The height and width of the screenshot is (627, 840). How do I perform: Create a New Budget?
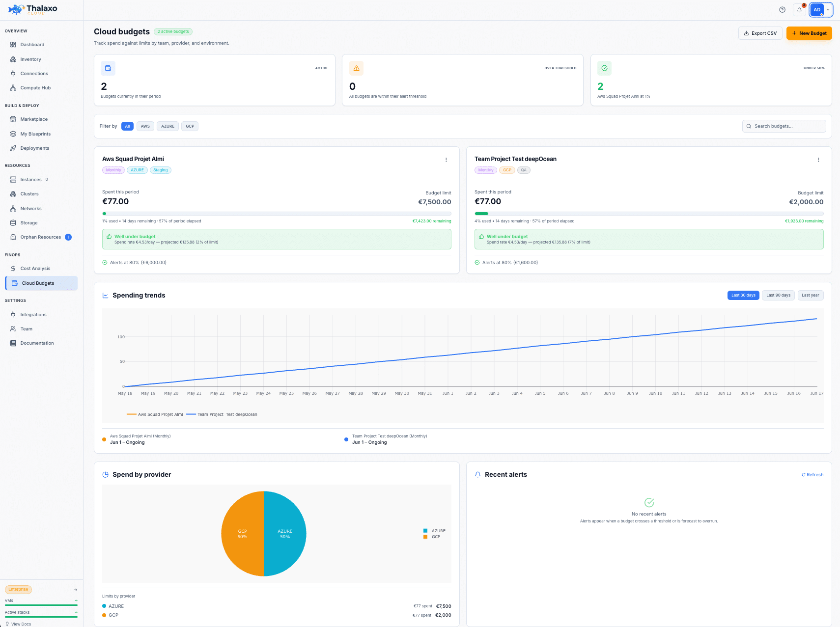pos(809,33)
